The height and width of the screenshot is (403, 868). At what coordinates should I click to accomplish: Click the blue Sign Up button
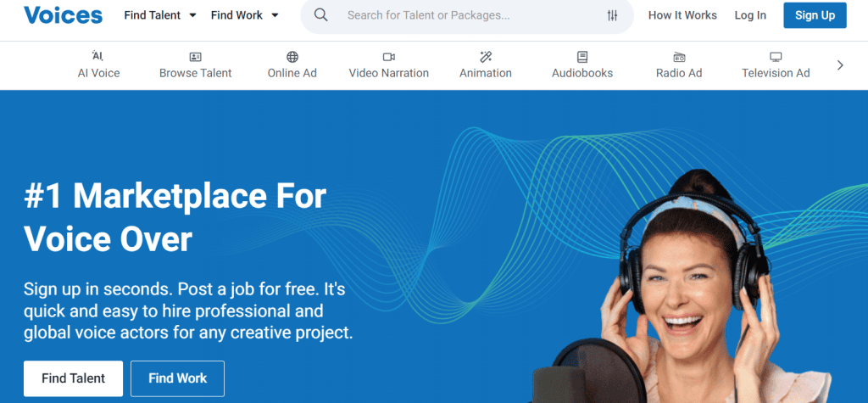coord(815,15)
